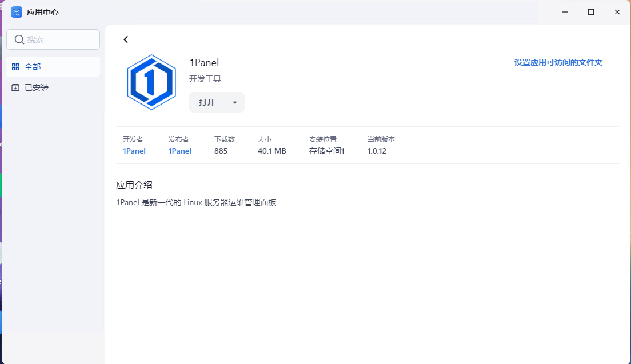Focus the 搜索 search input field

[x=53, y=39]
